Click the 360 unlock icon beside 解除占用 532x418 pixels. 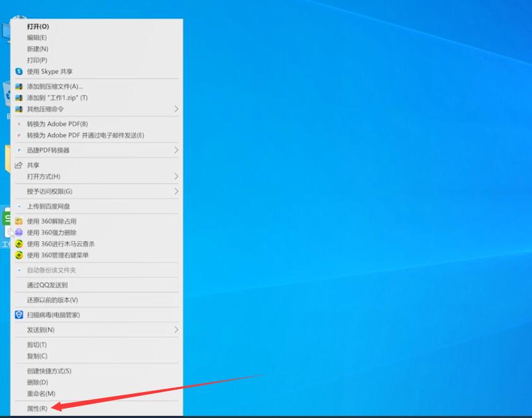[19, 222]
